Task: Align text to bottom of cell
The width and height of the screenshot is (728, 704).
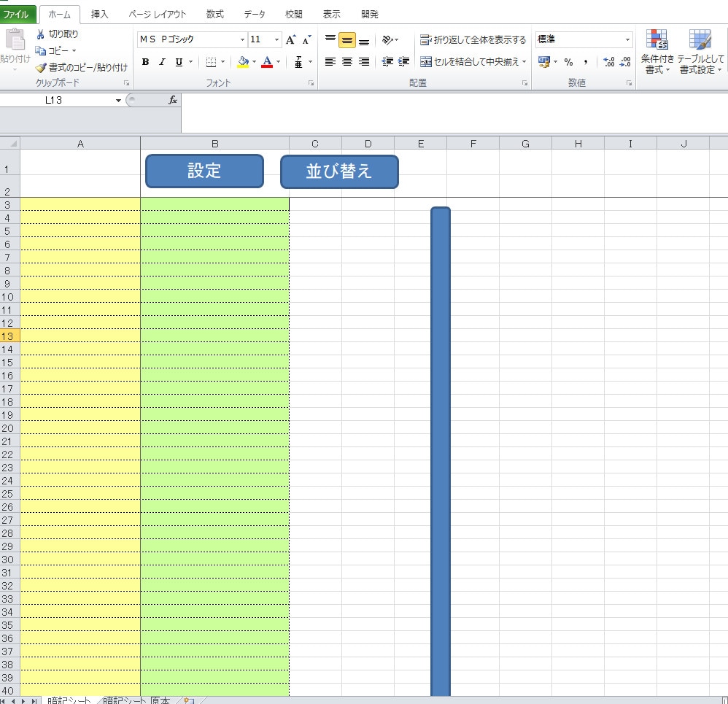Action: (x=364, y=40)
